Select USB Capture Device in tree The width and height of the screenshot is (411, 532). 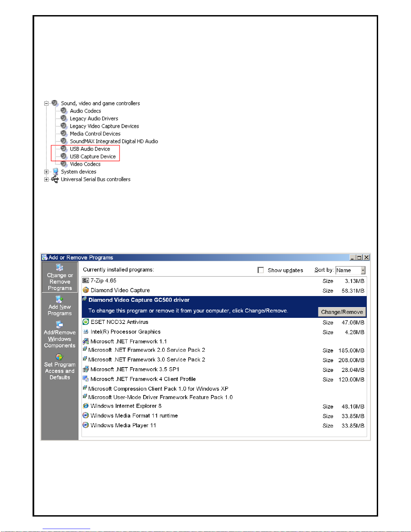[x=93, y=156]
